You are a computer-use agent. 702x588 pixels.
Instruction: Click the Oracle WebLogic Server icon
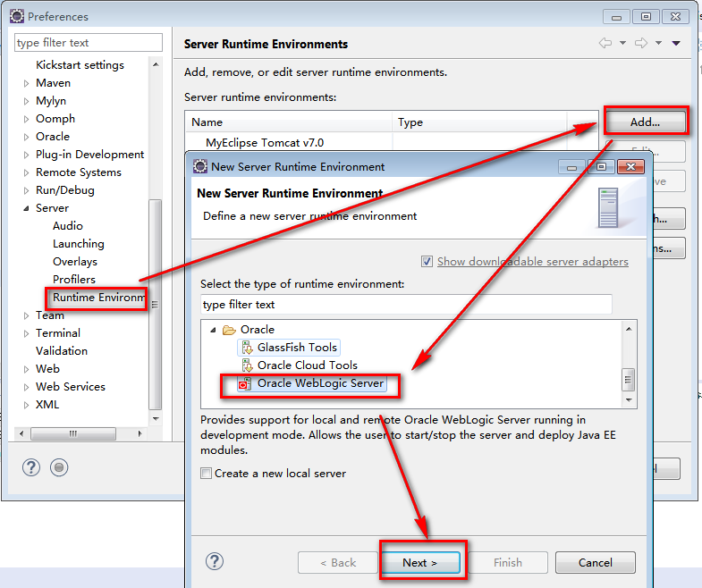(244, 383)
